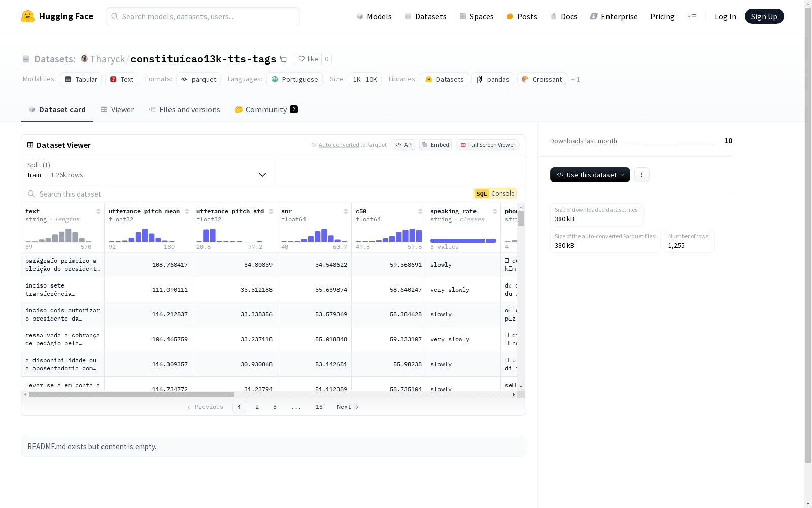The height and width of the screenshot is (508, 812).
Task: Open the Use this dataset dropdown
Action: [590, 175]
